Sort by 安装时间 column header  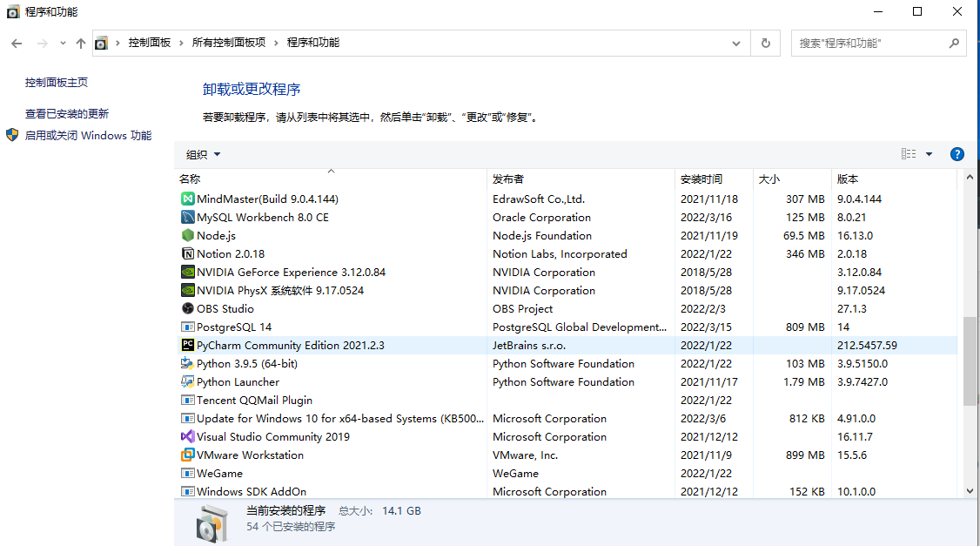[714, 179]
